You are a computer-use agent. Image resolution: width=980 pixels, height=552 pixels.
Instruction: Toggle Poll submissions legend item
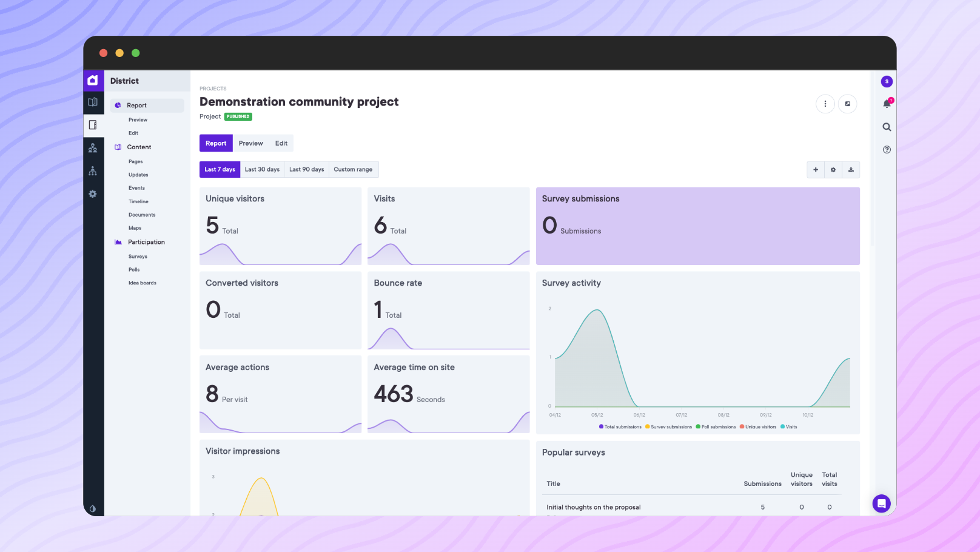coord(716,427)
